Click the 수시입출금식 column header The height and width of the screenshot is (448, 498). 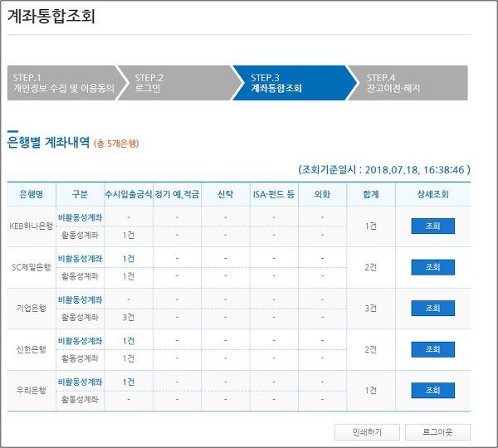[x=129, y=194]
